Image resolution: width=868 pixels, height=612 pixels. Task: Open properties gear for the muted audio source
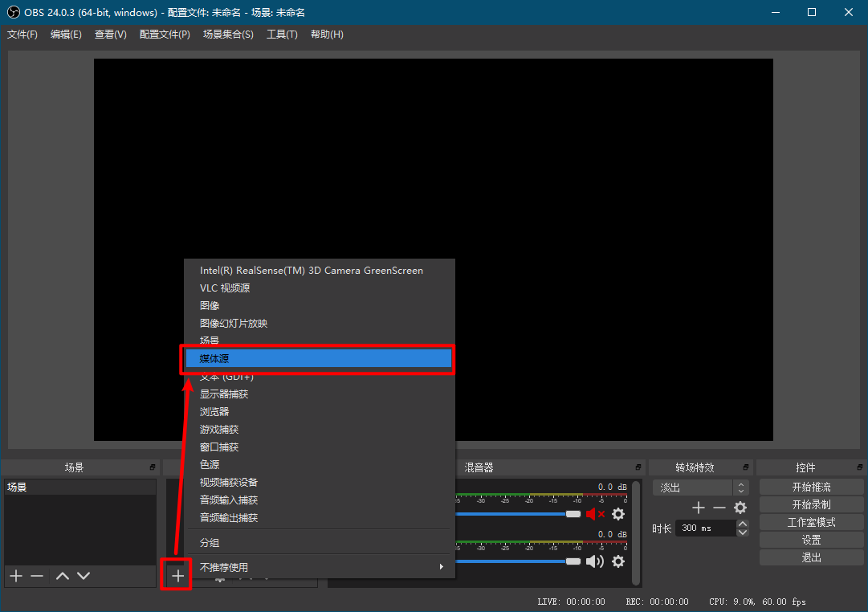tap(617, 514)
